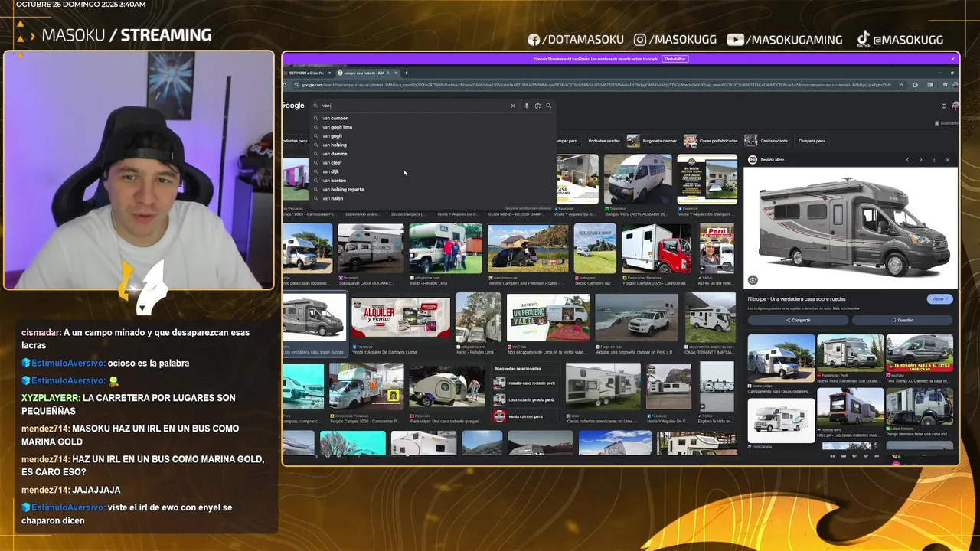Screen dimensions: 980x551
Task: Select suggestion 'van helsing reparto'
Action: point(343,189)
